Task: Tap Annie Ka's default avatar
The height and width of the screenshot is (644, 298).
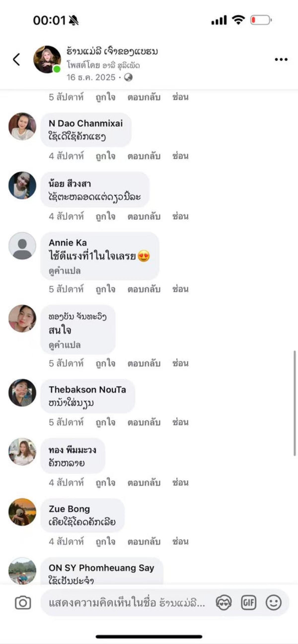Action: (22, 246)
